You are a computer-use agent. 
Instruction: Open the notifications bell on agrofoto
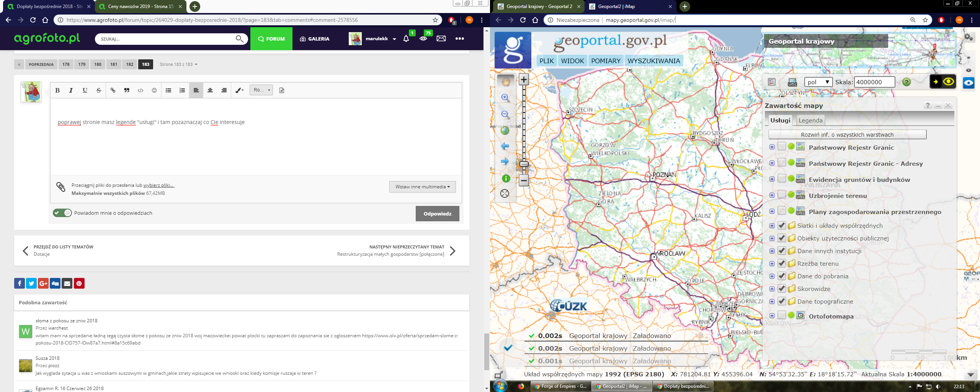click(406, 39)
